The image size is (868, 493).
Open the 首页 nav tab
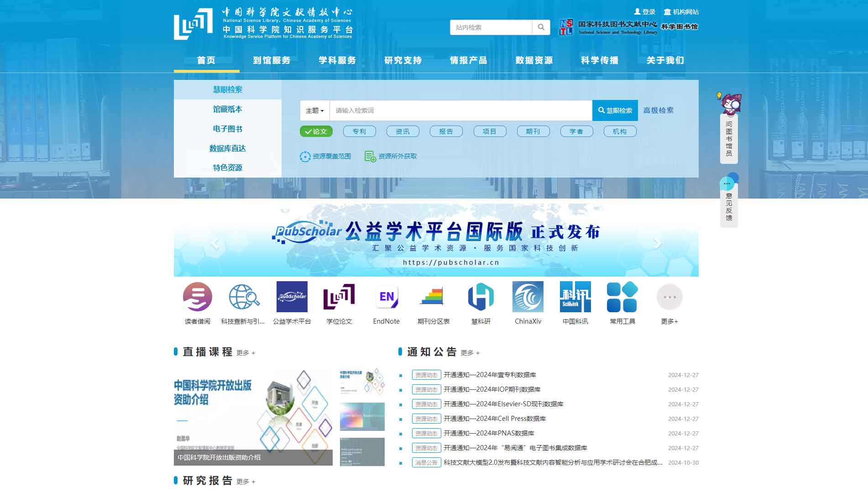coord(206,60)
